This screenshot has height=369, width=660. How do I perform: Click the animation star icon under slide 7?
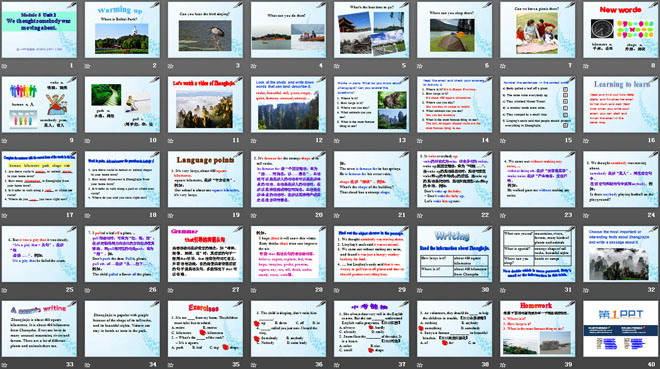coord(503,66)
